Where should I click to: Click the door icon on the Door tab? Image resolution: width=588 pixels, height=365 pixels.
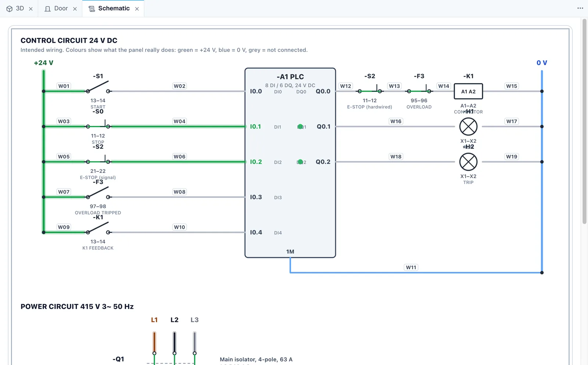[47, 8]
